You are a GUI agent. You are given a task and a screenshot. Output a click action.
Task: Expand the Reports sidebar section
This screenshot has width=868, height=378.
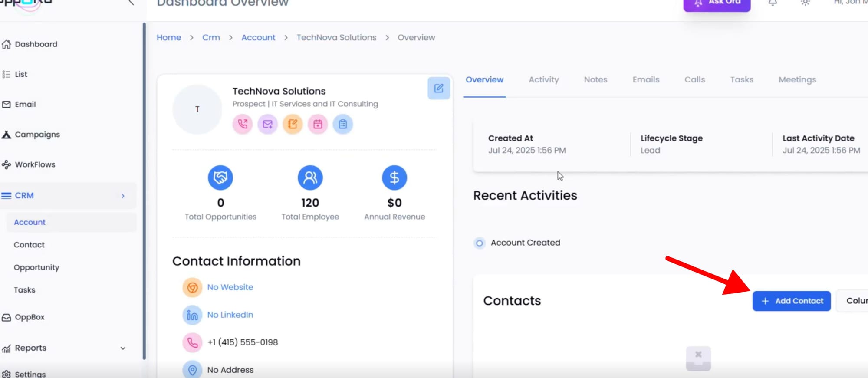[123, 348]
